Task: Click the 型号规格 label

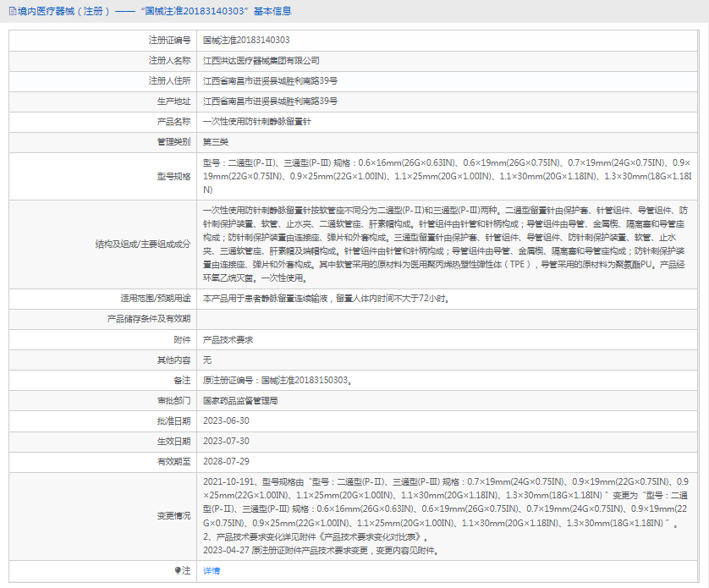Action: point(174,176)
